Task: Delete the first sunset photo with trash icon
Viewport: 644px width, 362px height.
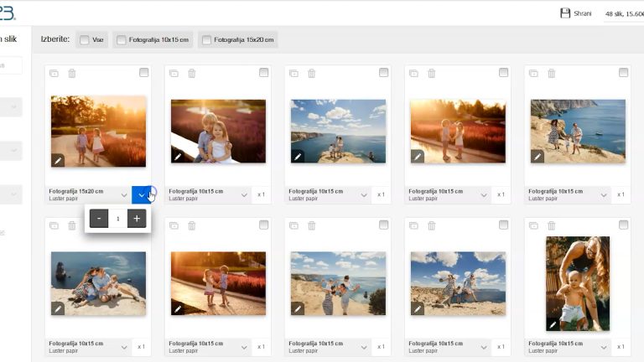Action: click(x=72, y=74)
